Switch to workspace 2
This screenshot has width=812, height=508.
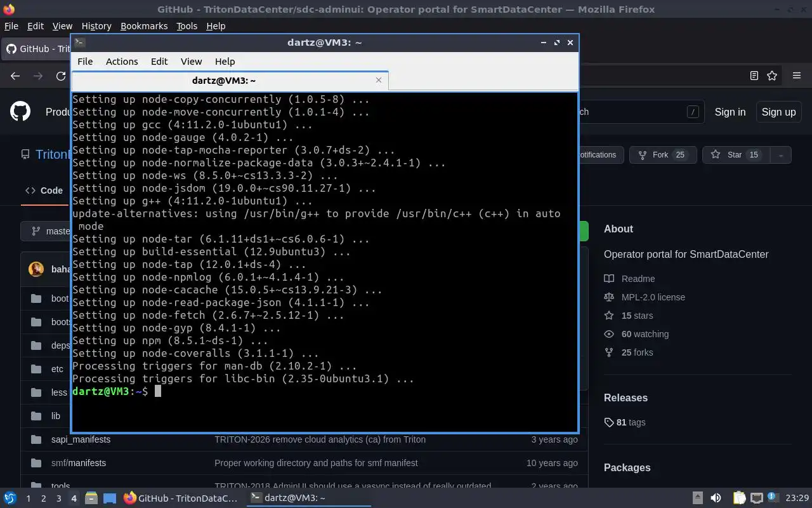click(x=43, y=498)
